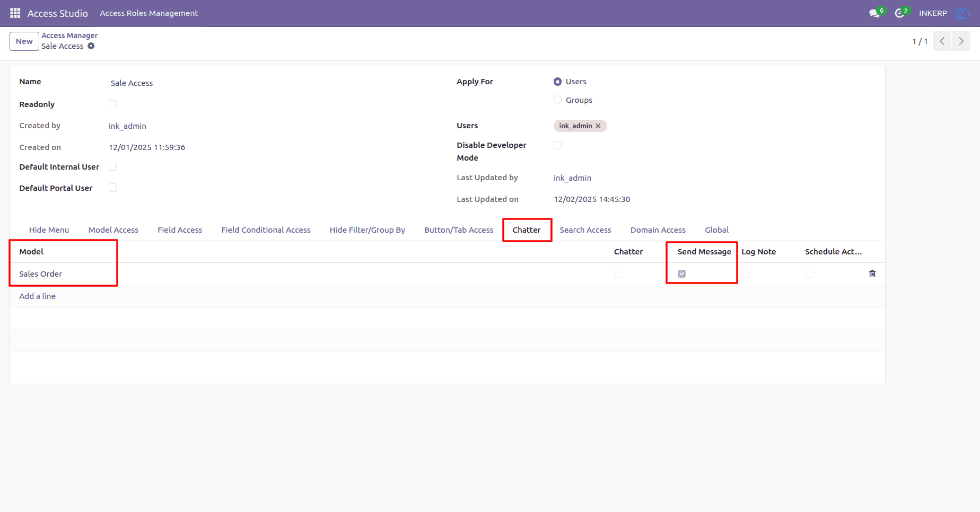Click the 1 / 1 pager counter
Image resolution: width=980 pixels, height=512 pixels.
click(920, 41)
